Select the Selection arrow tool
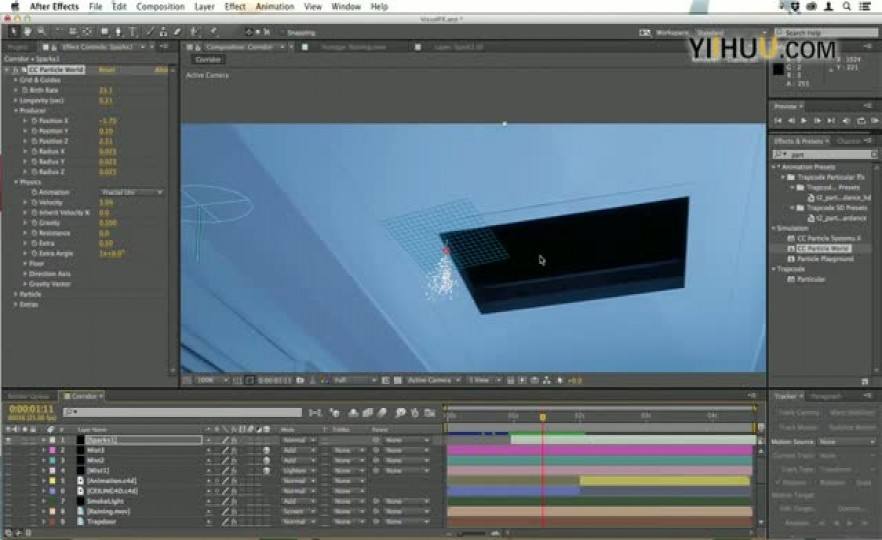 click(x=14, y=32)
